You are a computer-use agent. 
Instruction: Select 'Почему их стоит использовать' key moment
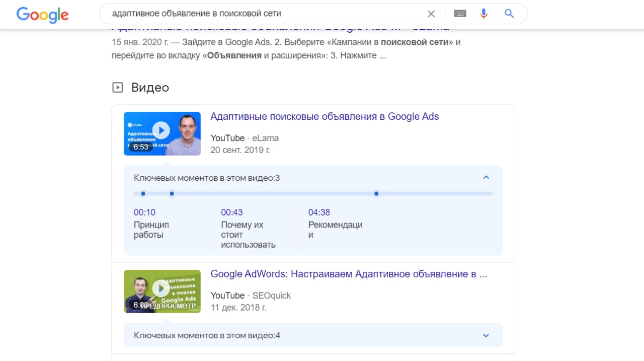pos(249,235)
